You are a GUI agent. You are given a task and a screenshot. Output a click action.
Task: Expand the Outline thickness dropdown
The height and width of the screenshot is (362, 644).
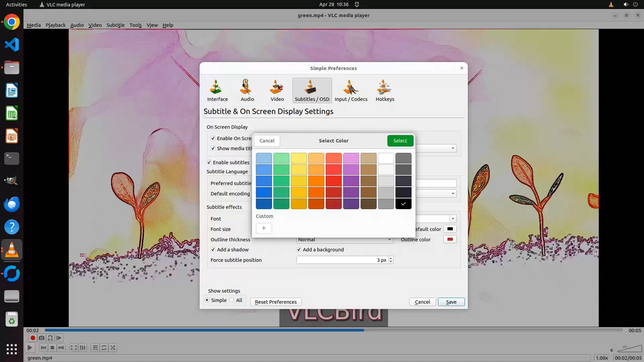(x=389, y=240)
